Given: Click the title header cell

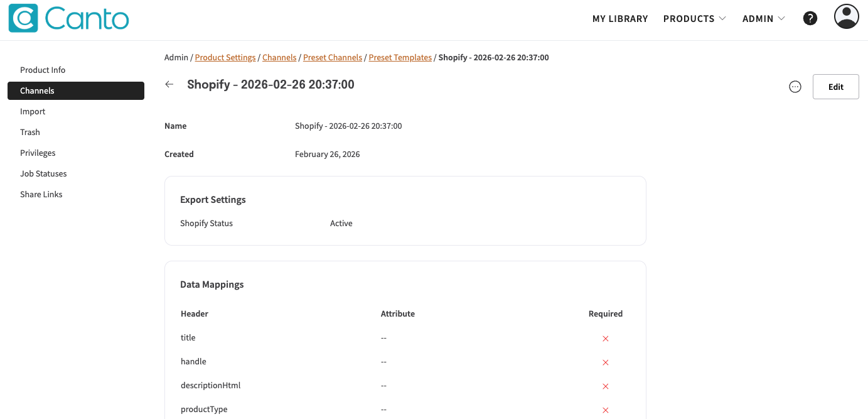Looking at the screenshot, I should [x=188, y=337].
